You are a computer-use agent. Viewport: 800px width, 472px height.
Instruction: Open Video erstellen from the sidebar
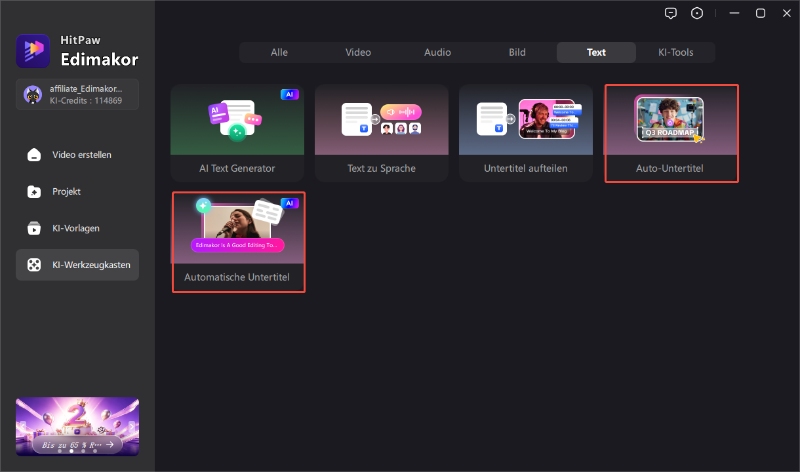tap(77, 155)
